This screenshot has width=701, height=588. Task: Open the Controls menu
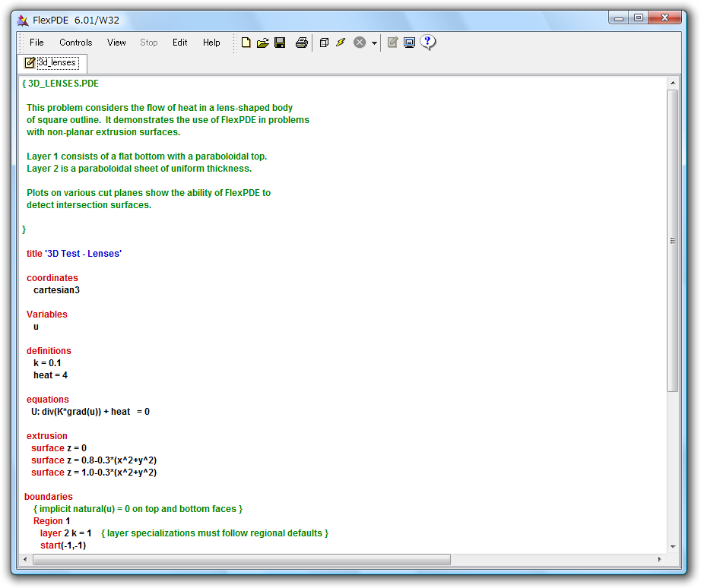pos(75,43)
